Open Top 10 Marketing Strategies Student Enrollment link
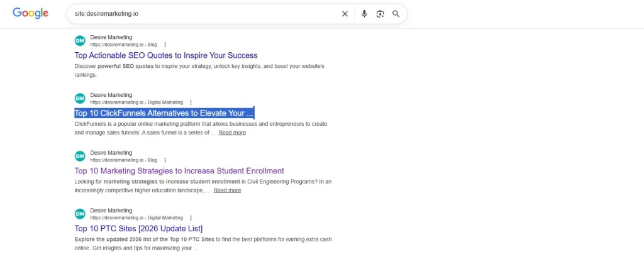The image size is (644, 259). [179, 171]
